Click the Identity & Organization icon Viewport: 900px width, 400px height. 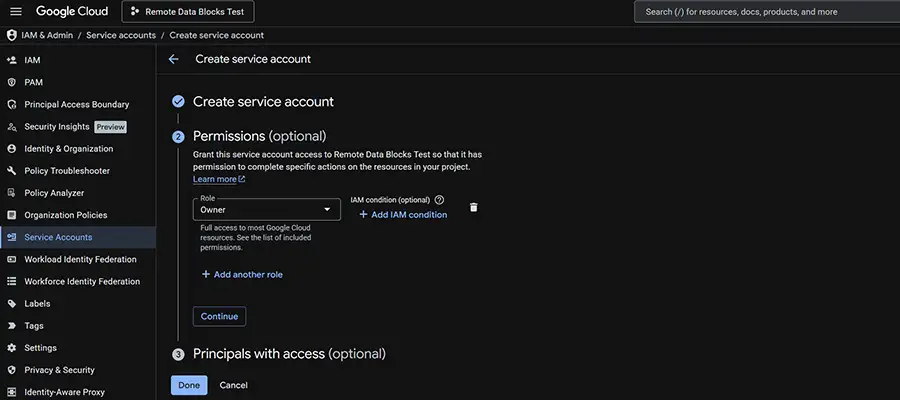tap(11, 149)
